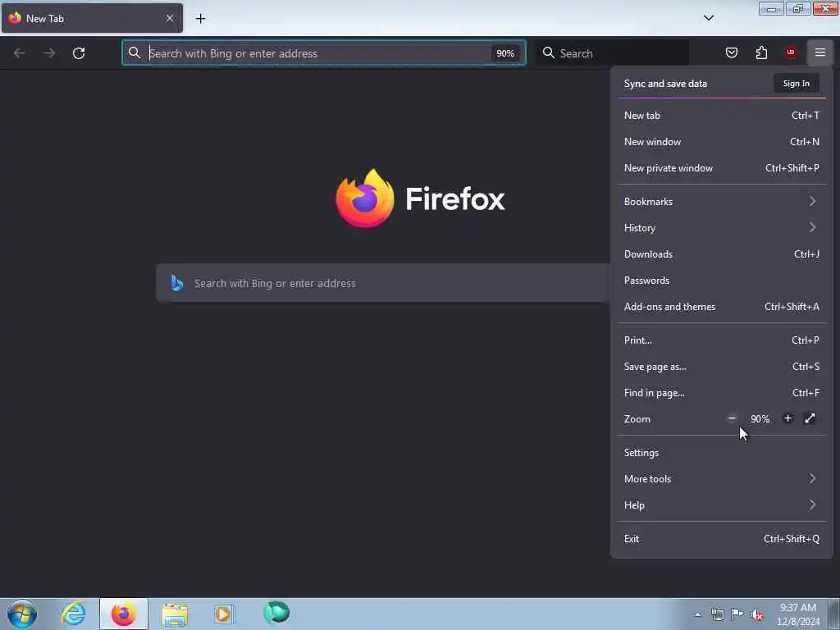Click the green round taskbar application icon

point(276,613)
